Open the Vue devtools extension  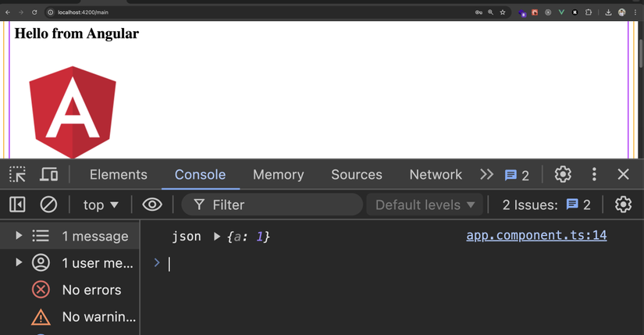[x=561, y=12]
